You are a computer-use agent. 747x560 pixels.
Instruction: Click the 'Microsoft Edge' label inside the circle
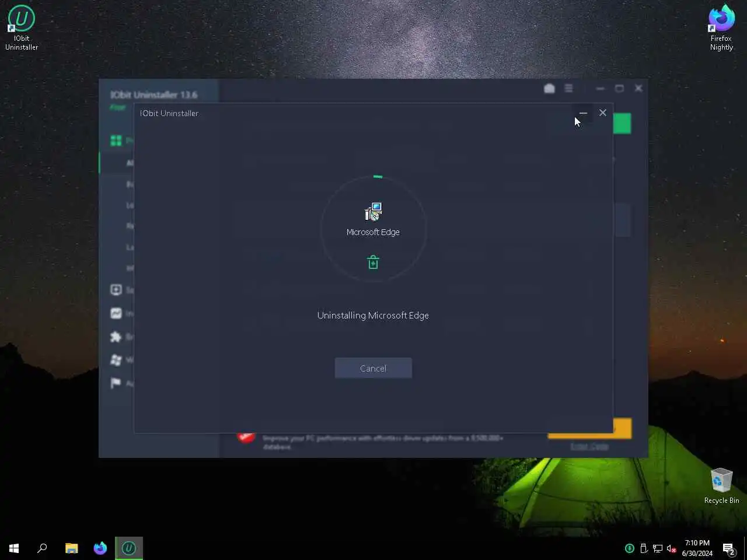(373, 232)
